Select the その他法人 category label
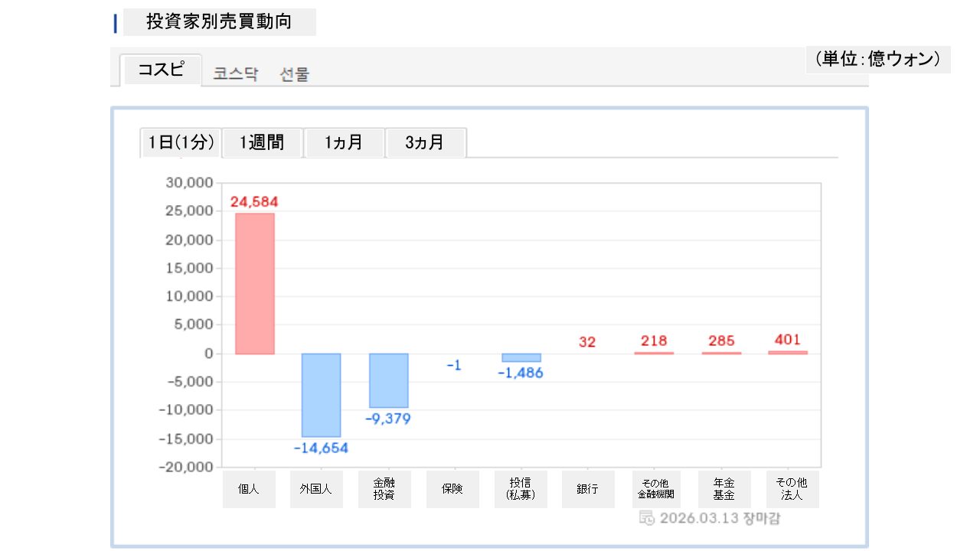This screenshot has height=551, width=980. (792, 489)
